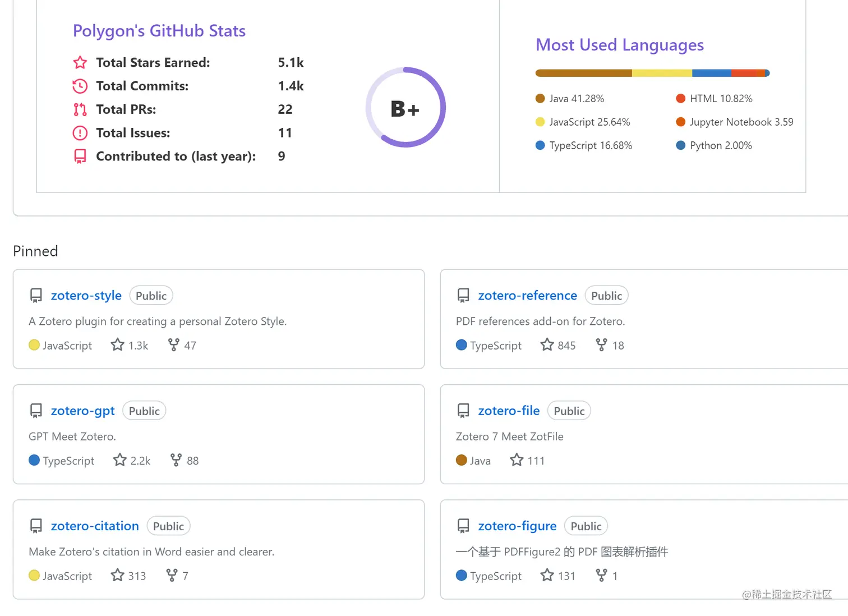
Task: Click the Public badge on zotero-citation
Action: click(x=168, y=526)
